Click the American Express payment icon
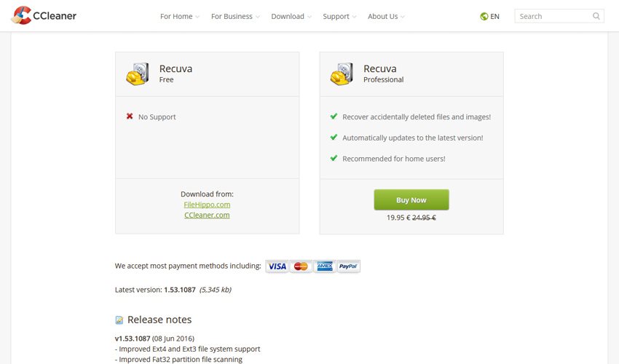The height and width of the screenshot is (364, 619). [x=324, y=266]
